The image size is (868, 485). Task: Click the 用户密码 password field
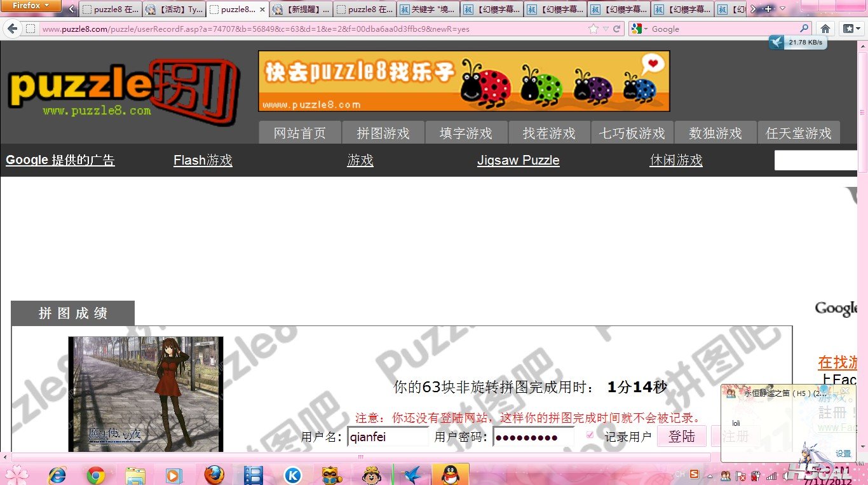(x=534, y=437)
